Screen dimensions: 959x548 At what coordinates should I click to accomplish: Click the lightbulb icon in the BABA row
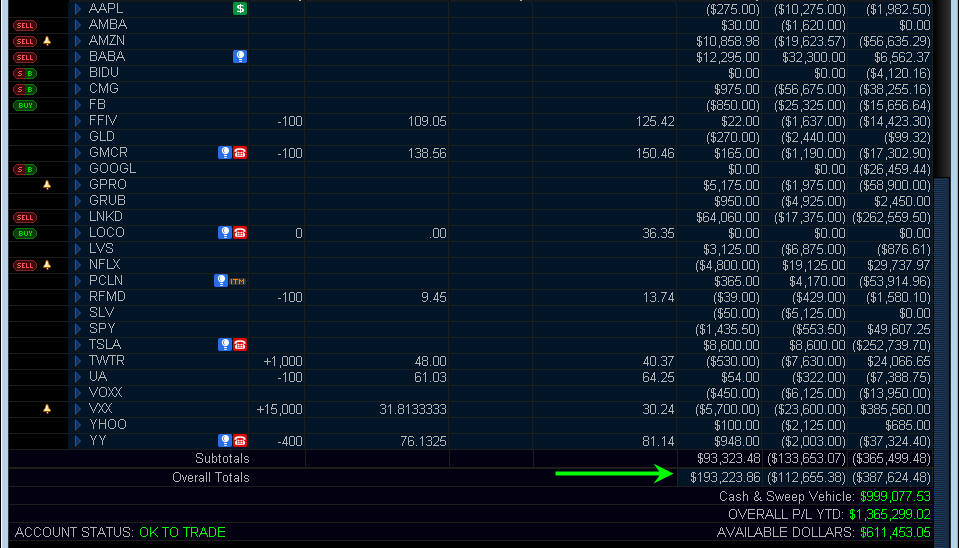tap(240, 57)
